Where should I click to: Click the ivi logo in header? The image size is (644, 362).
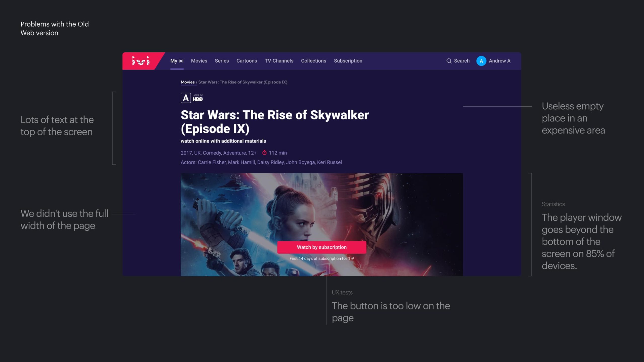click(141, 61)
